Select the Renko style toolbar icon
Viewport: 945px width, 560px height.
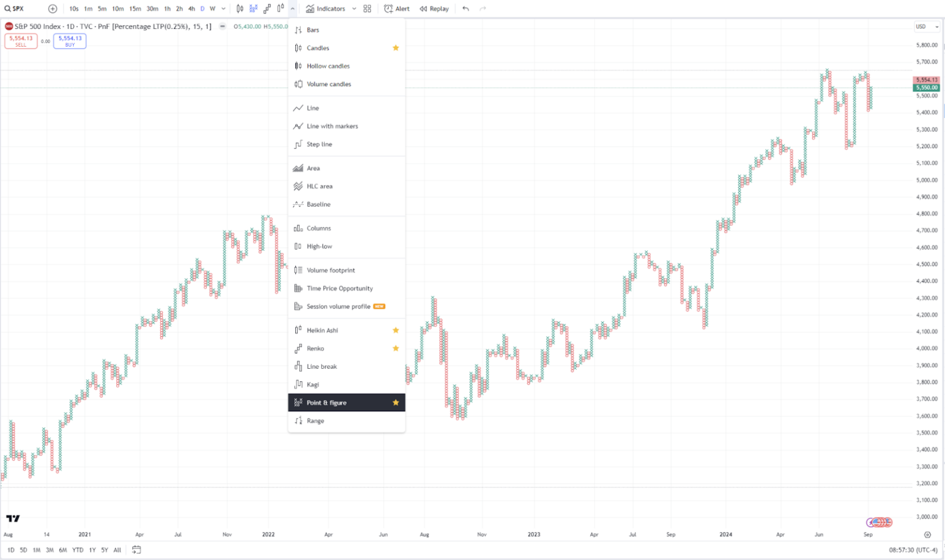(267, 9)
